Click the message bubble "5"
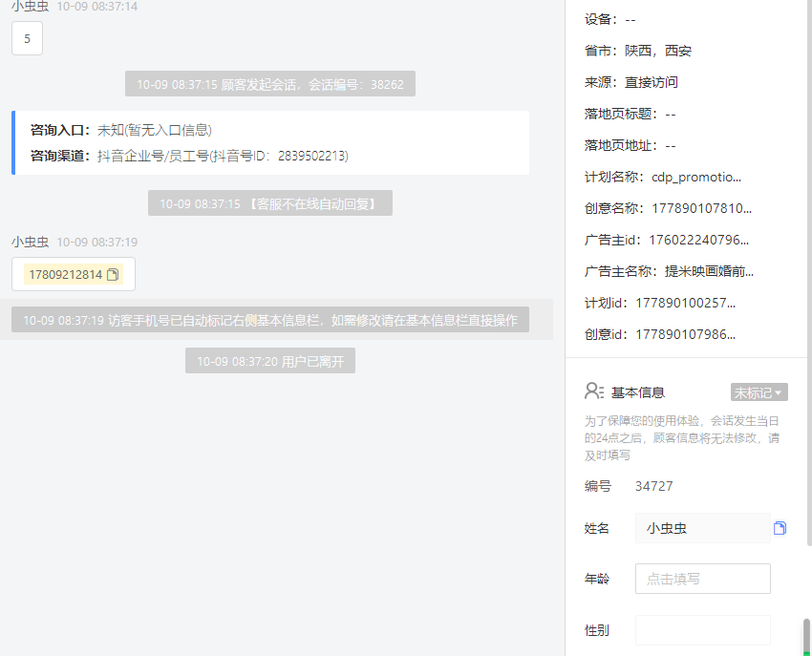This screenshot has width=812, height=656. [x=27, y=38]
